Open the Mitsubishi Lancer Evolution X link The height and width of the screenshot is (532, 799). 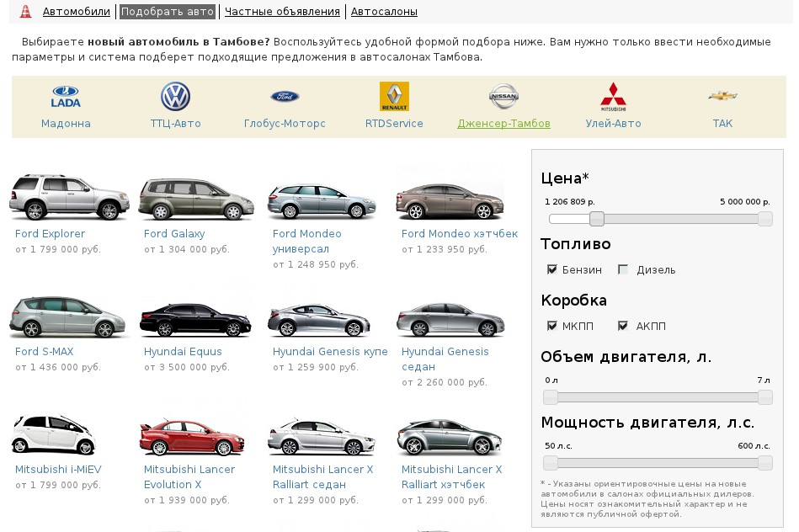click(x=189, y=476)
